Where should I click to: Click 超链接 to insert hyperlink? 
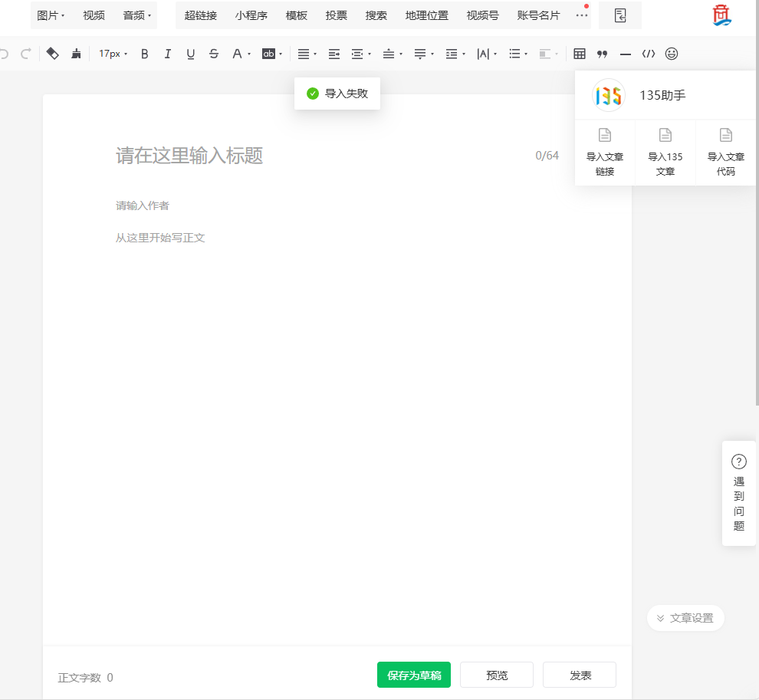click(200, 15)
